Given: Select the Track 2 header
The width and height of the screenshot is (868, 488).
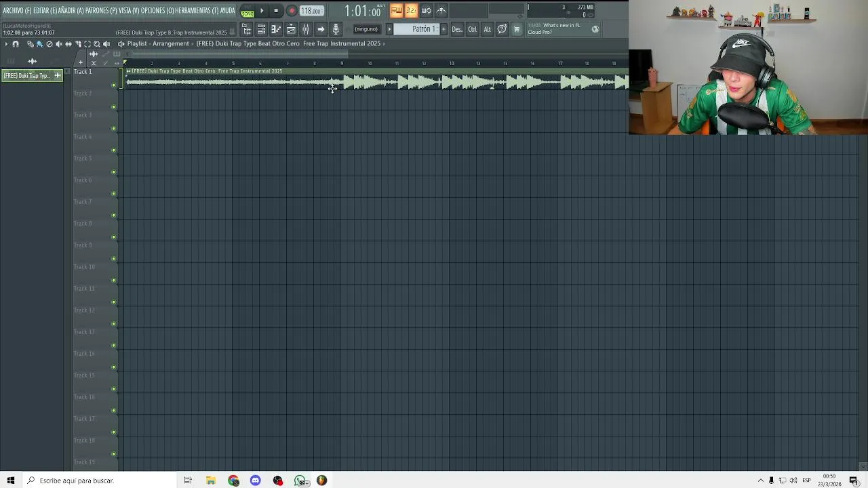Looking at the screenshot, I should point(95,100).
